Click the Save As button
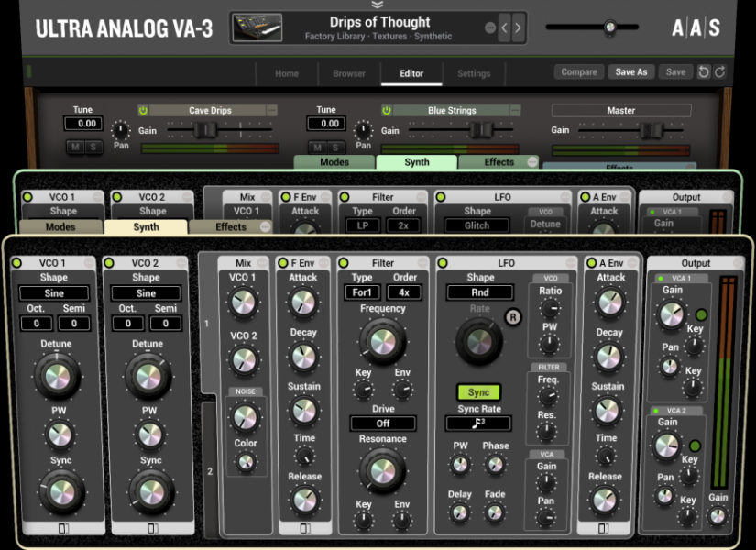756x550 pixels. tap(631, 71)
